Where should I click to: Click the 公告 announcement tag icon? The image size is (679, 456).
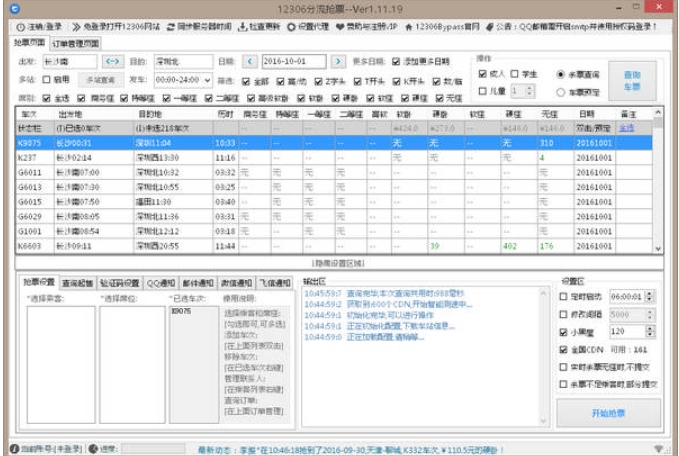pyautogui.click(x=490, y=27)
